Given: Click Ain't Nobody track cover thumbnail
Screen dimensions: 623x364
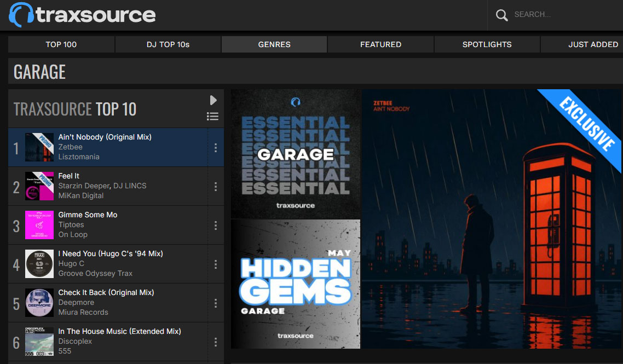Looking at the screenshot, I should [39, 147].
